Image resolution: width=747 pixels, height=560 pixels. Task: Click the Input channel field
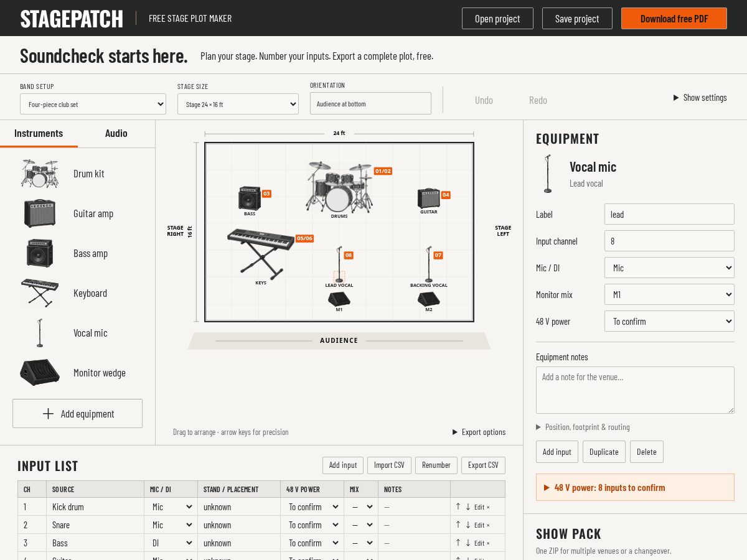click(x=669, y=241)
